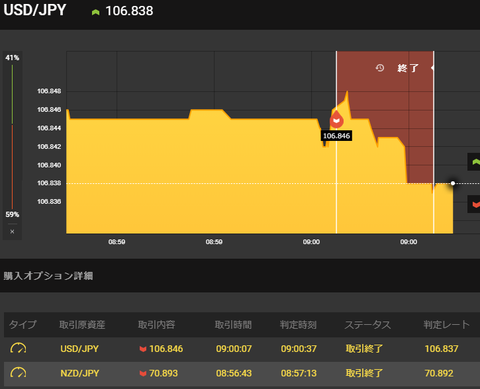Click the white current-price dot on the chart
This screenshot has width=480, height=389.
point(453,183)
